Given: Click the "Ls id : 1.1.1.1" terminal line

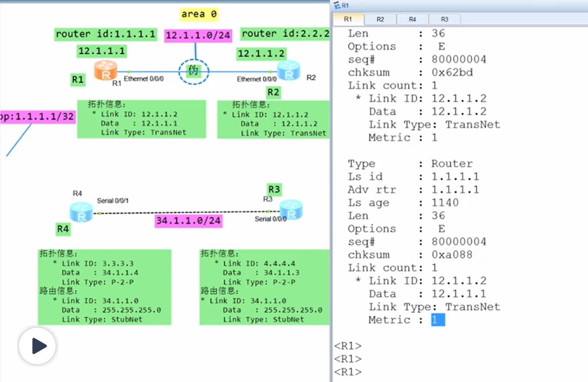Looking at the screenshot, I should coord(414,177).
